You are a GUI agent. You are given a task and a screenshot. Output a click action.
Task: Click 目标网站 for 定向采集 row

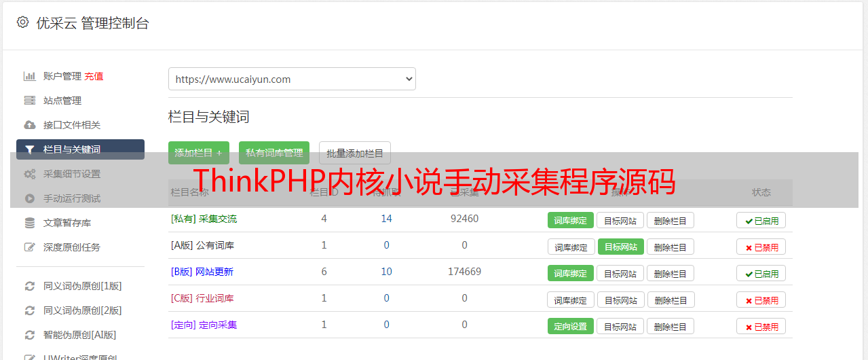pos(620,326)
